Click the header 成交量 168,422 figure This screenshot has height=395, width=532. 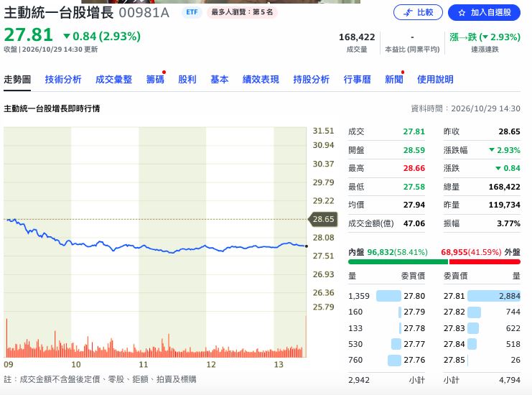tap(357, 37)
